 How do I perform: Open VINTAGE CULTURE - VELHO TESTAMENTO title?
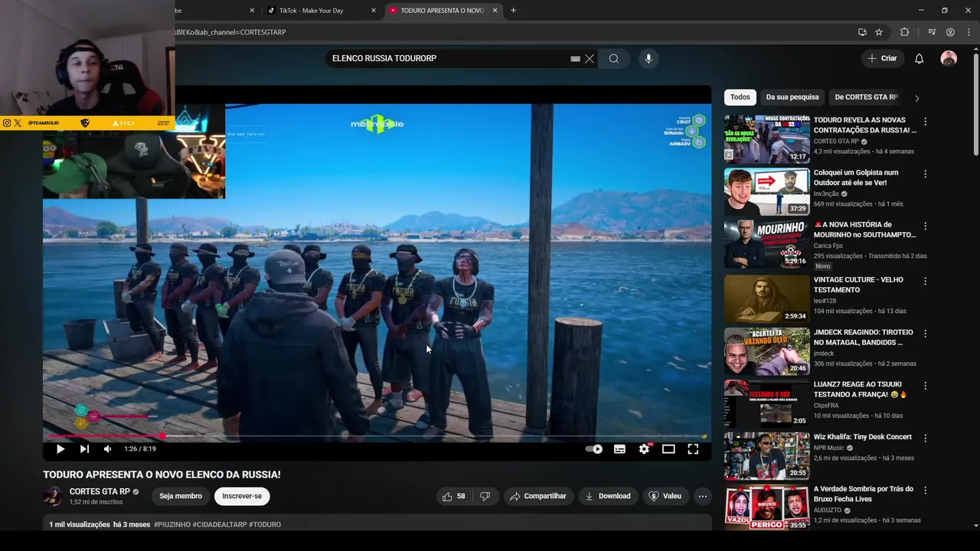click(858, 285)
